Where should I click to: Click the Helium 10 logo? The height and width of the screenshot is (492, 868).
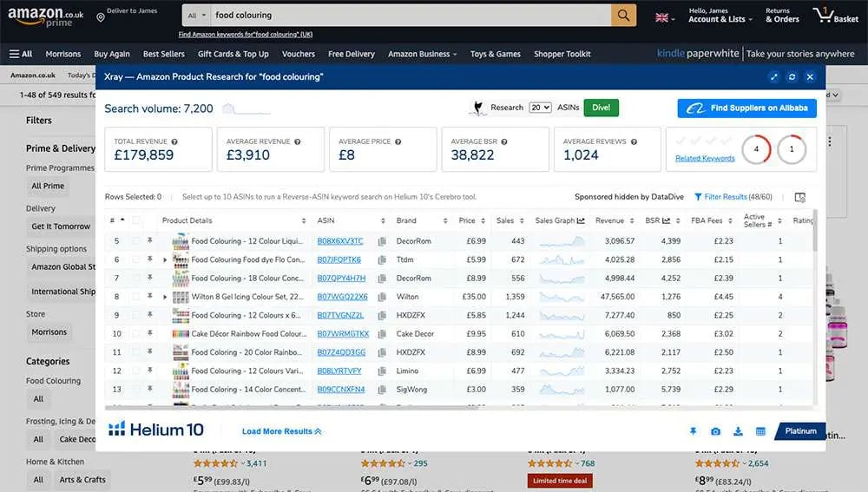pos(155,430)
